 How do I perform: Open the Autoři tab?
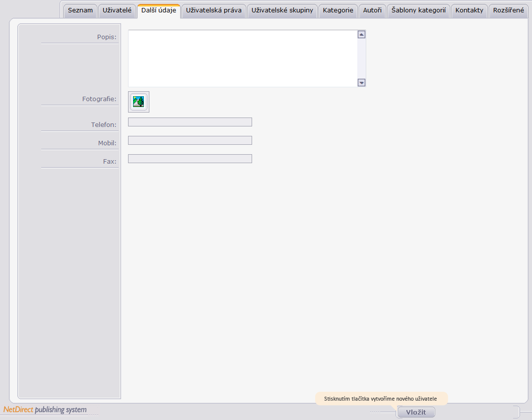point(372,10)
